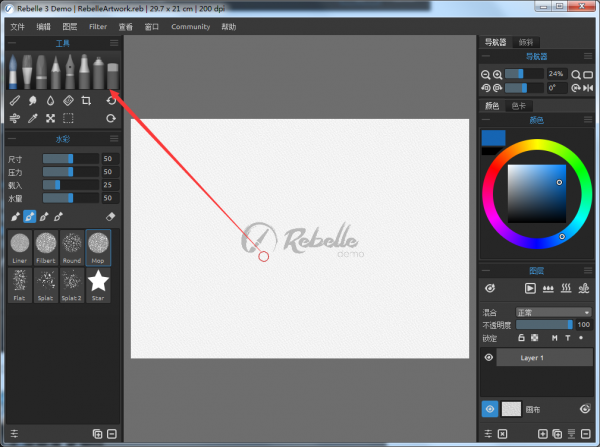Hide Layer 1 using its eye icon
Viewport: 600px width, 447px height.
pos(489,357)
